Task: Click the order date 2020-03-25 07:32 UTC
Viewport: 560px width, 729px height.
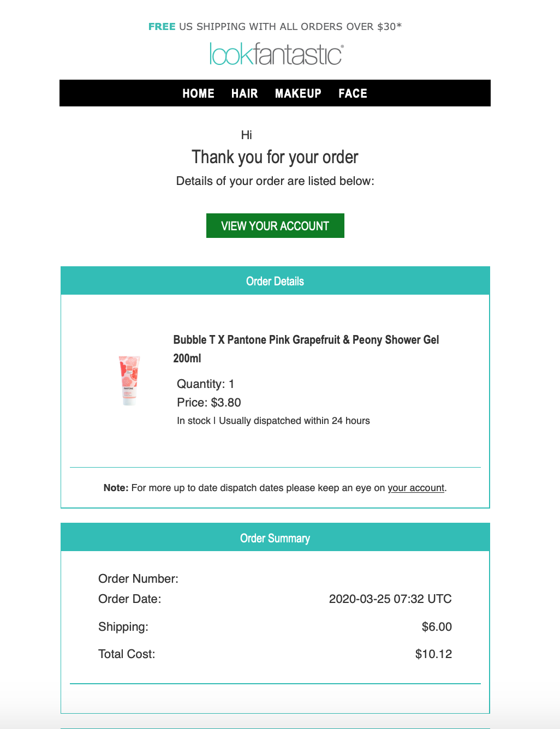Action: (390, 599)
